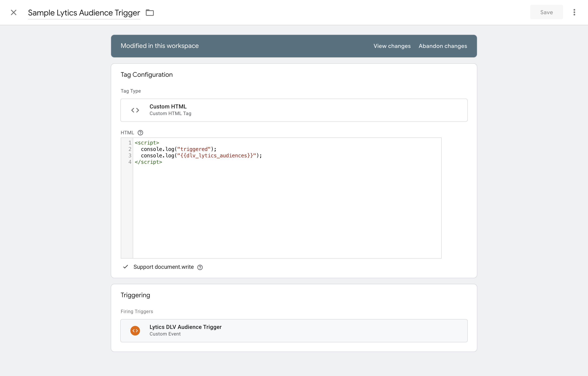Image resolution: width=588 pixels, height=376 pixels.
Task: Click View changes link
Action: coord(392,46)
